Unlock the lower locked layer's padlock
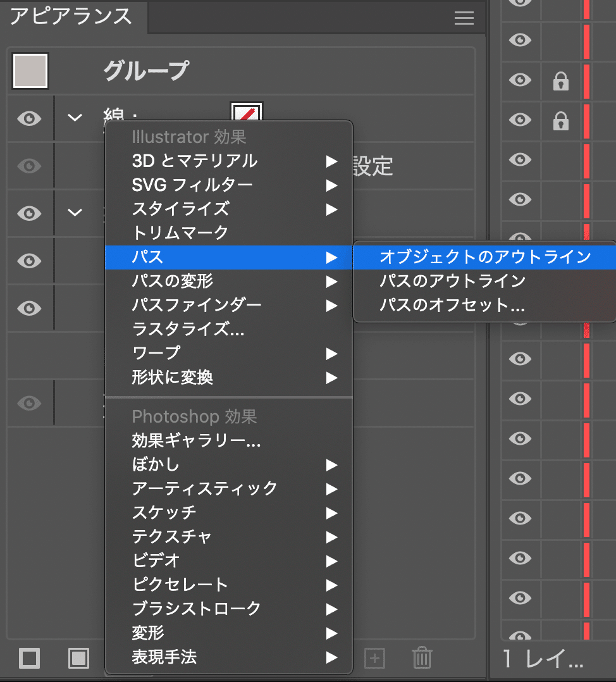This screenshot has height=682, width=616. 561,121
